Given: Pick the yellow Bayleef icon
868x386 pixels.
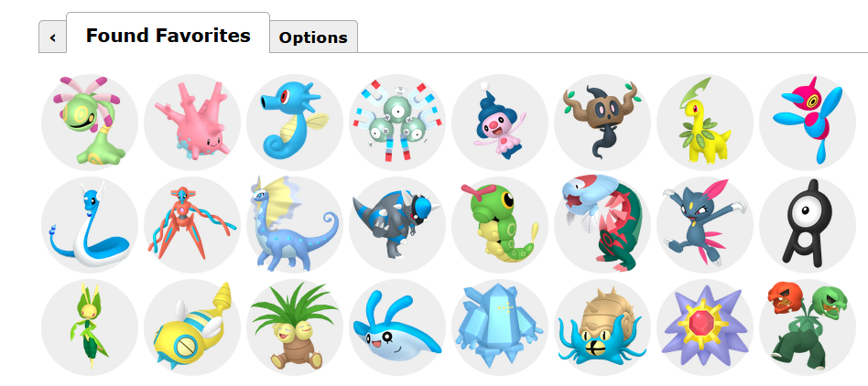Looking at the screenshot, I should pyautogui.click(x=705, y=123).
